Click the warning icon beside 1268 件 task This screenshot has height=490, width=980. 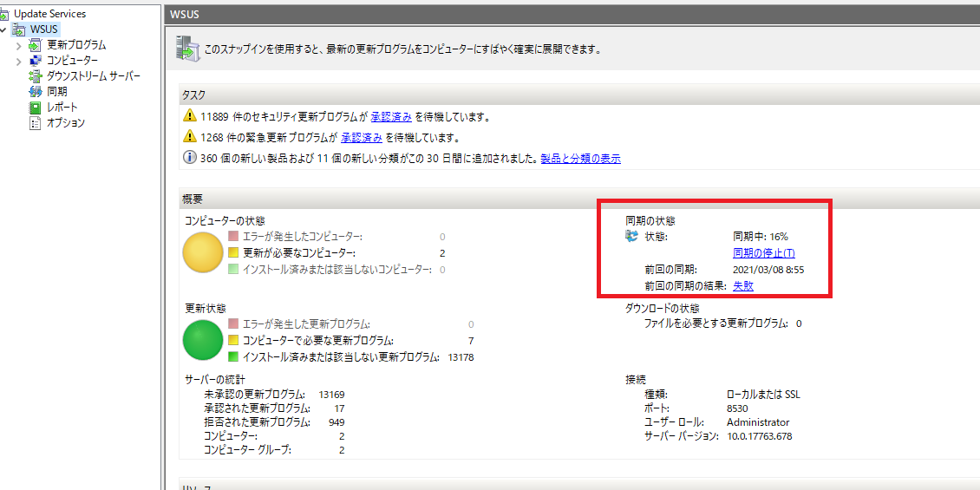pos(189,137)
